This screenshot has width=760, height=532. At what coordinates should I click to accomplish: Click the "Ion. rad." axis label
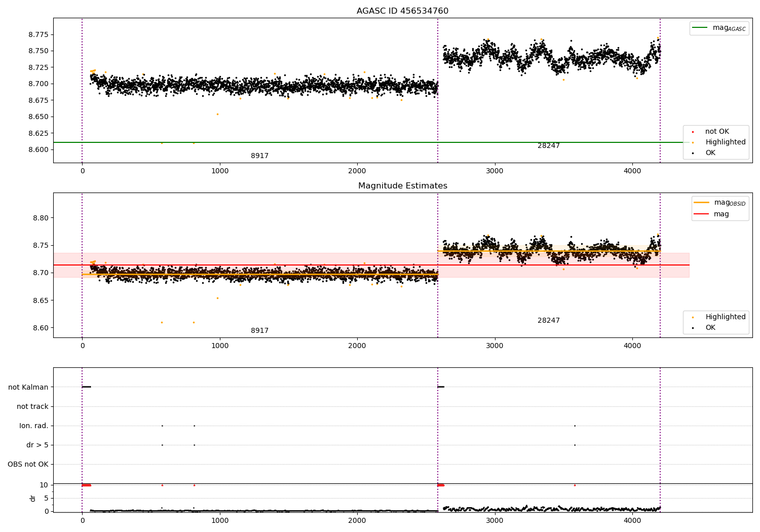(x=34, y=426)
